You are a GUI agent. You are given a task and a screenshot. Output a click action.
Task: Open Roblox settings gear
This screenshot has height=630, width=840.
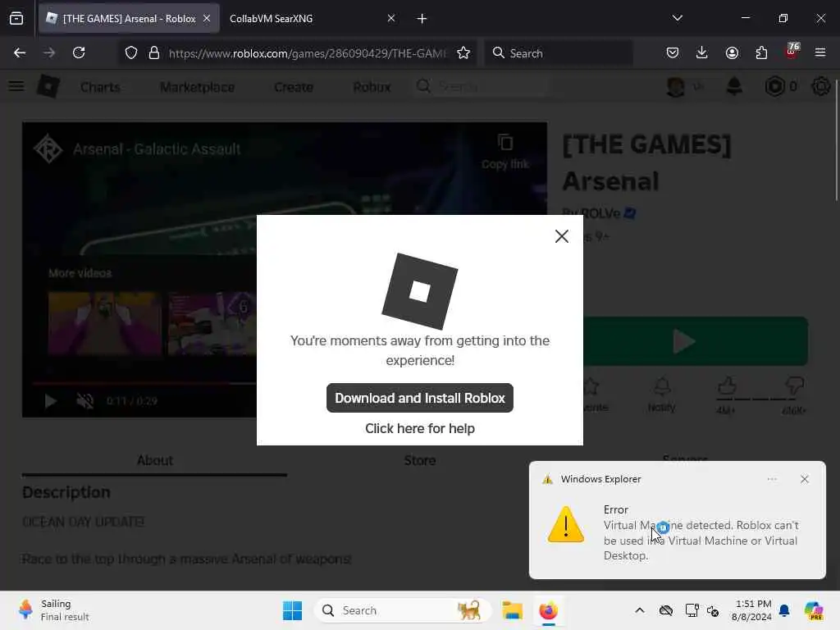coord(820,86)
